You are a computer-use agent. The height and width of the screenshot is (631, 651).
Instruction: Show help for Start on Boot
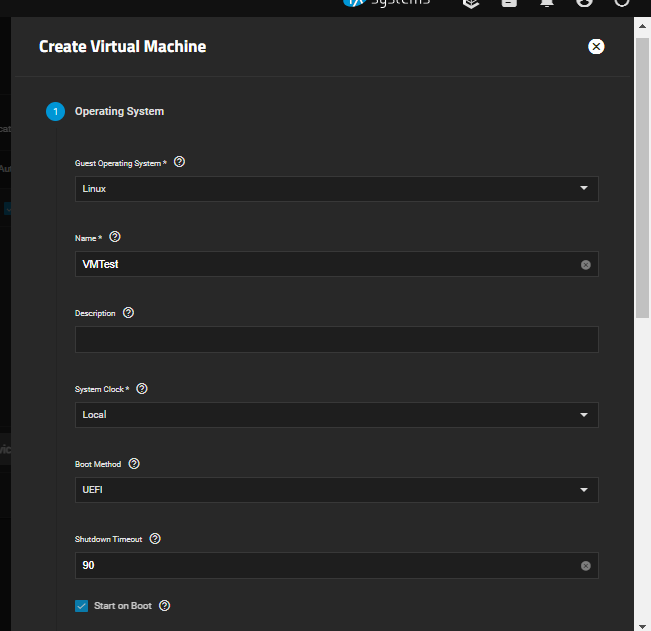[x=164, y=606]
